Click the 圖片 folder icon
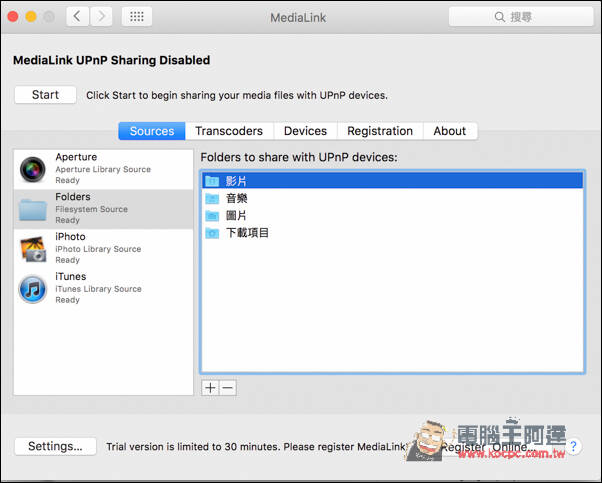 212,215
